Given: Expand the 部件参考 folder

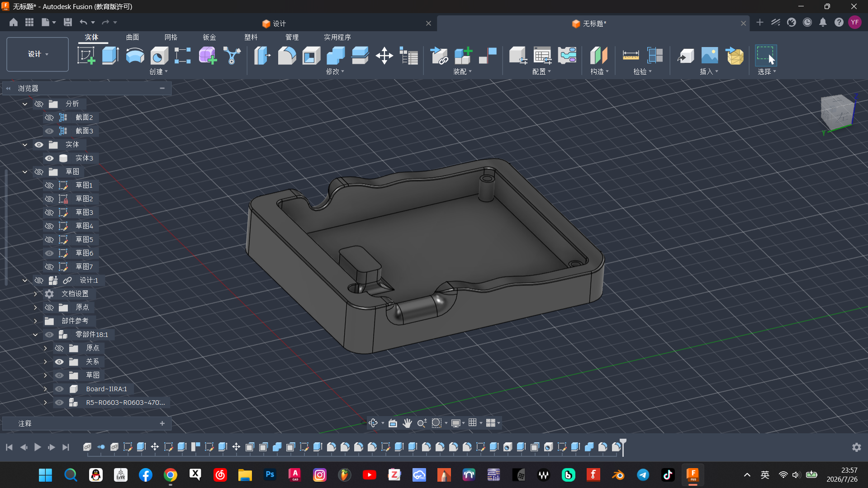Looking at the screenshot, I should click(35, 321).
